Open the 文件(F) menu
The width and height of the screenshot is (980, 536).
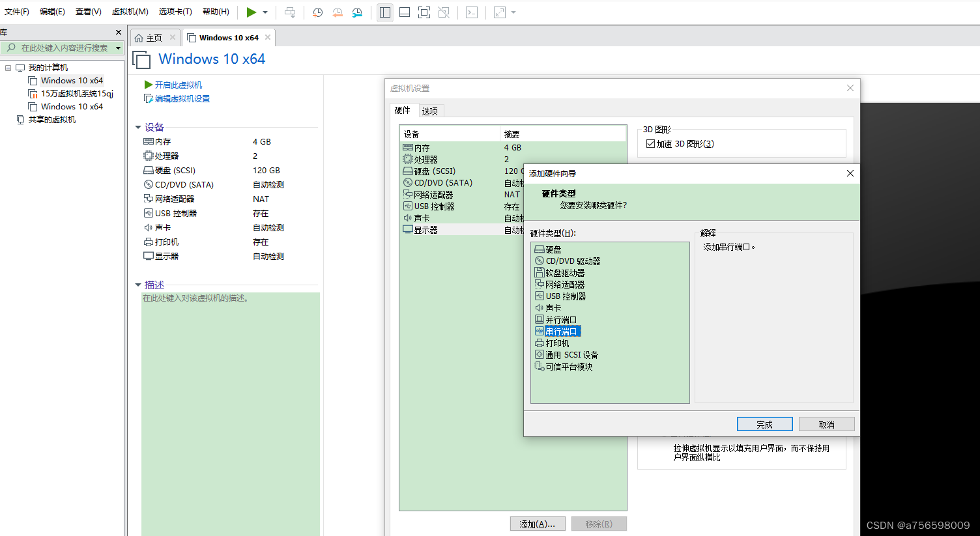click(17, 12)
